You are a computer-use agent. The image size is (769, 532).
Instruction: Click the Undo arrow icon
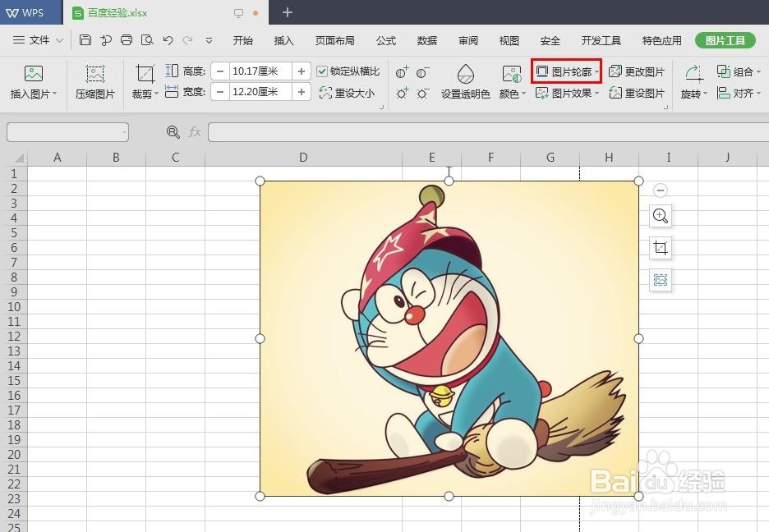point(168,40)
